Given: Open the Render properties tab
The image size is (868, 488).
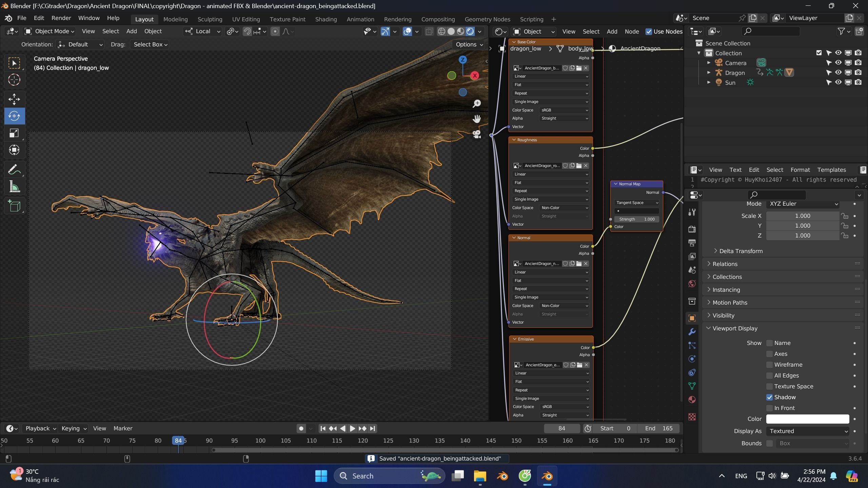Looking at the screenshot, I should click(692, 229).
